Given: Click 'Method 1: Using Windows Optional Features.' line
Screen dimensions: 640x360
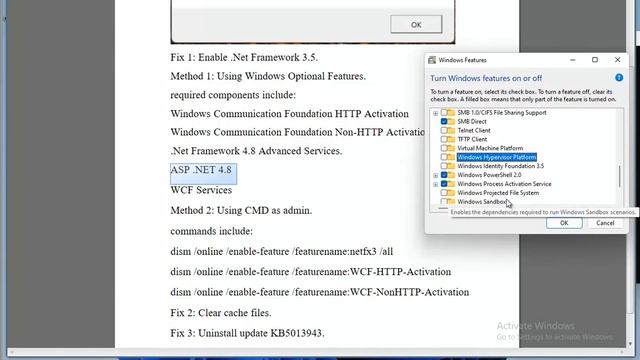Looking at the screenshot, I should pos(268,76).
